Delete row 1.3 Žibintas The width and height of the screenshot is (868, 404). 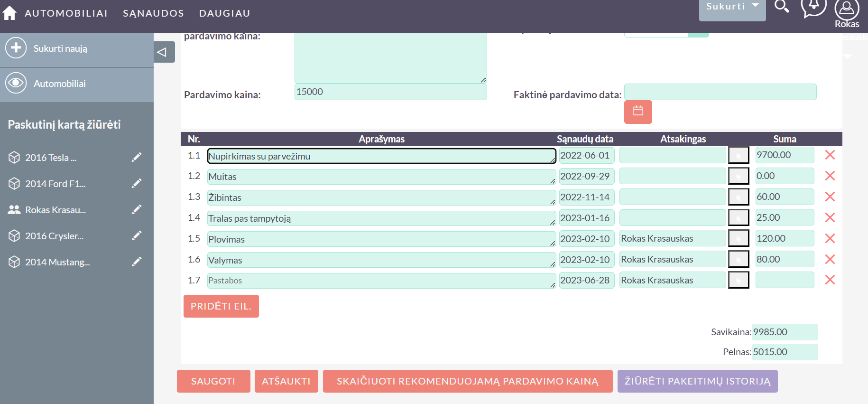click(x=830, y=197)
